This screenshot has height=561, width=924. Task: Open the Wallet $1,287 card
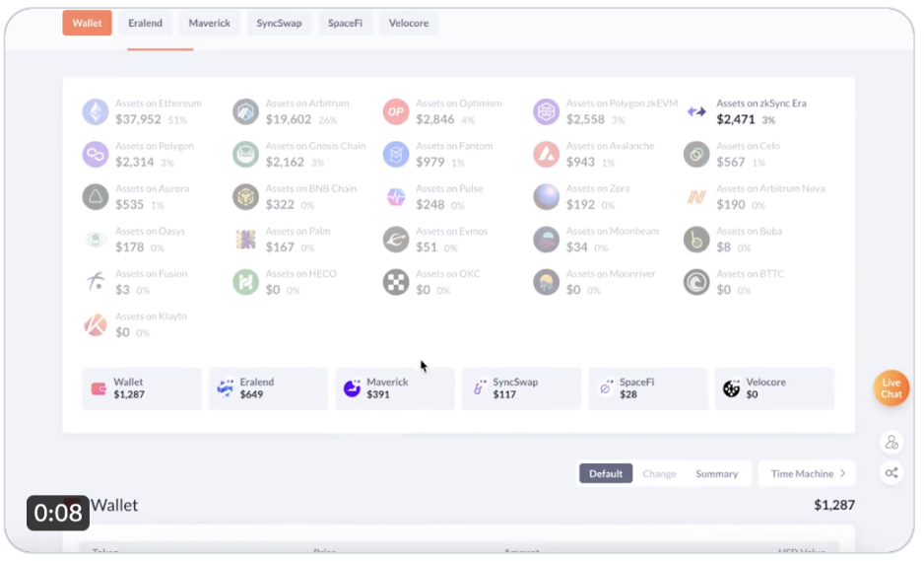click(142, 388)
